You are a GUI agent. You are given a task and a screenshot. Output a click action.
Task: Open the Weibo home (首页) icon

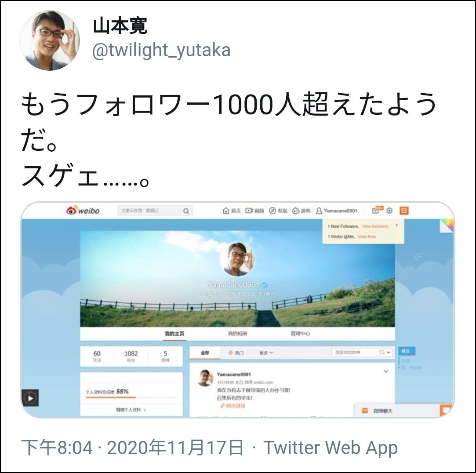click(x=226, y=211)
